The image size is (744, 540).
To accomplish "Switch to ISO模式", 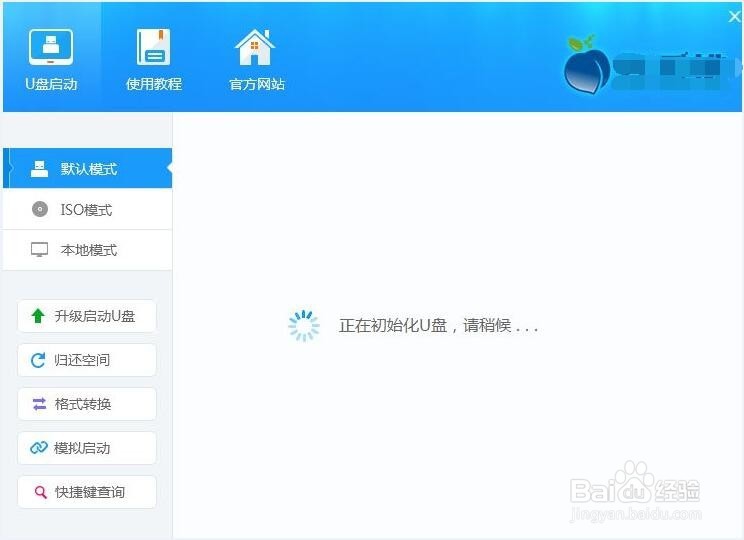I will tap(87, 209).
